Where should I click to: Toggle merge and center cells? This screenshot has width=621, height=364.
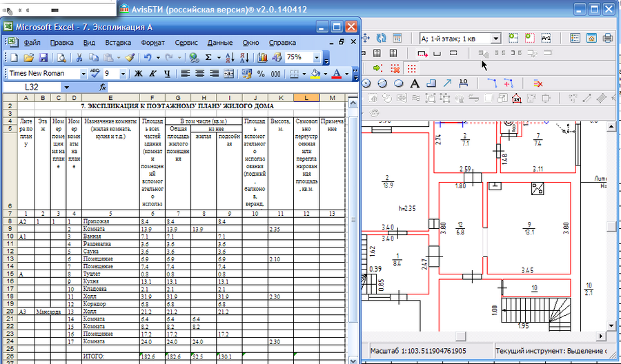tap(228, 74)
